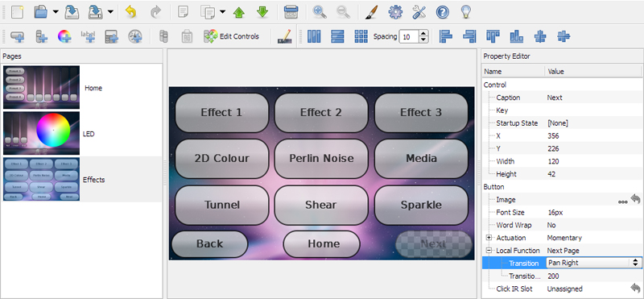Undo the last action with the yellow arrow
Viewport: 644px width, 299px height.
point(131,12)
